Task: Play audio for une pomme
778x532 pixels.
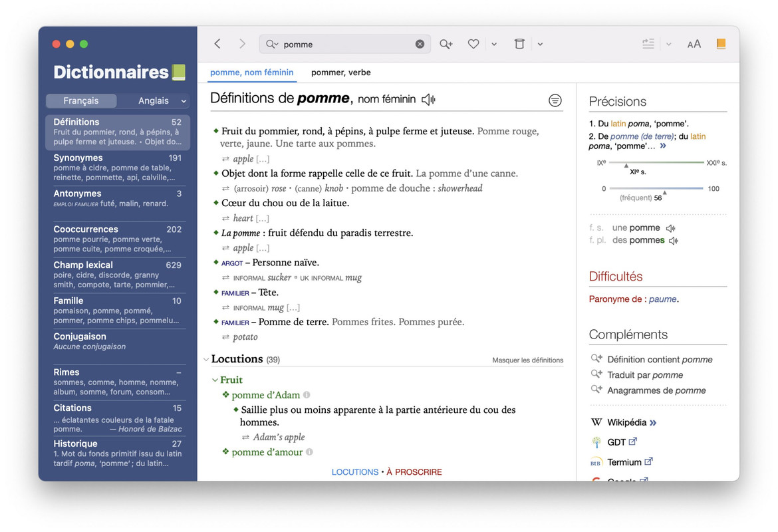Action: pyautogui.click(x=670, y=228)
